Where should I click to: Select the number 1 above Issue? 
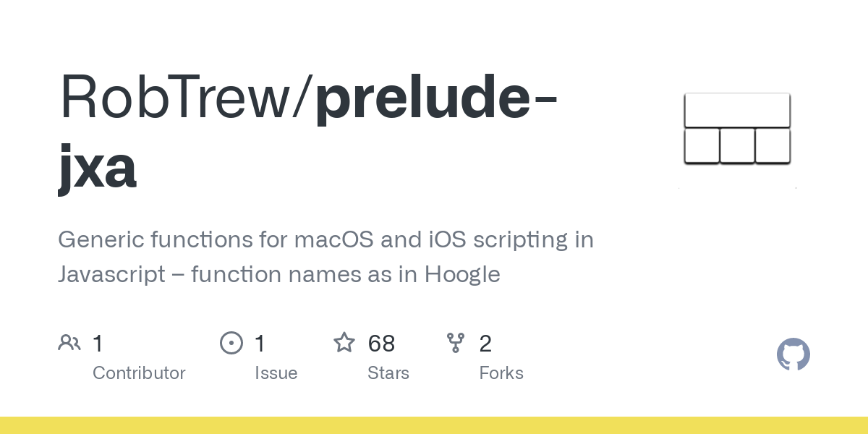tap(260, 344)
